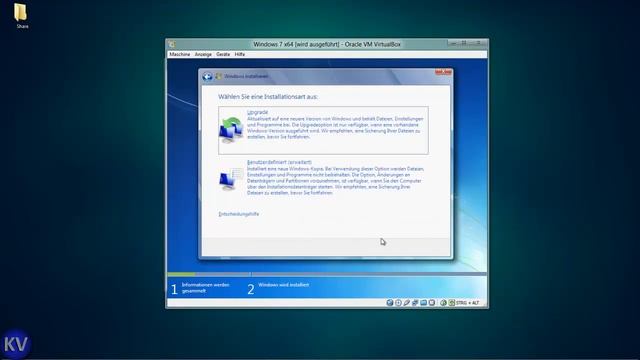Close the Windows installieren dialog
The width and height of the screenshot is (640, 360).
(443, 72)
